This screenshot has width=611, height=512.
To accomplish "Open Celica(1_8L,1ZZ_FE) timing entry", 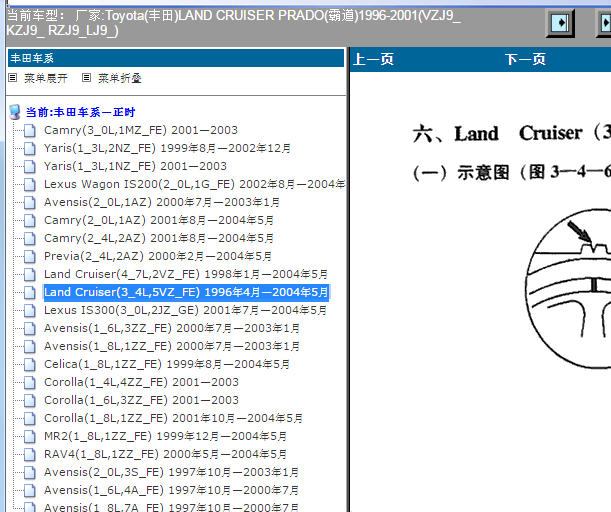I will tap(167, 364).
